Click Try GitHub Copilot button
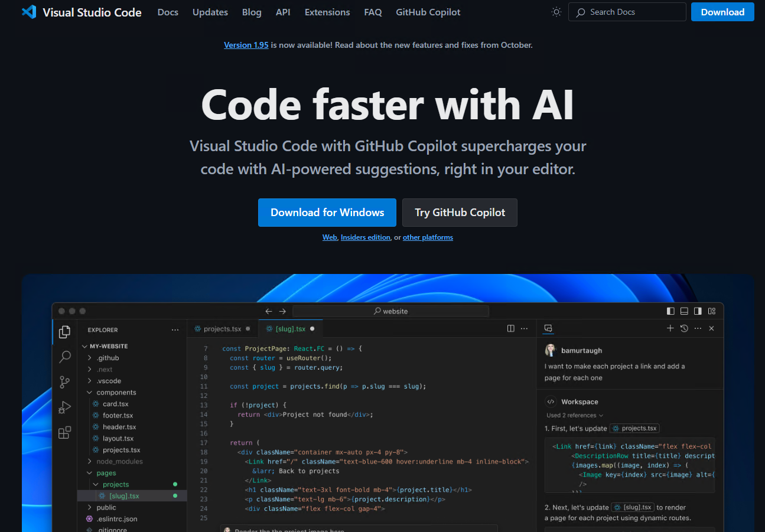Viewport: 765px width, 532px height. tap(460, 213)
